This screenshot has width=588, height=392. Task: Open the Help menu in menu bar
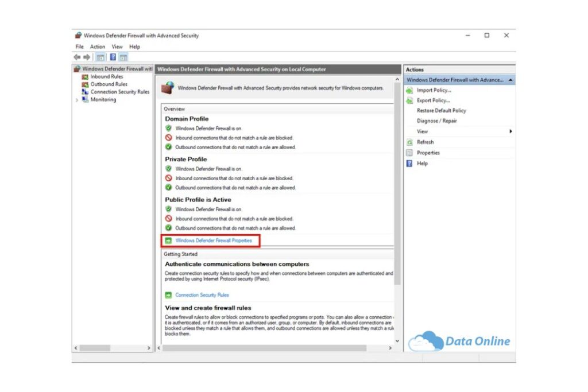pos(134,47)
